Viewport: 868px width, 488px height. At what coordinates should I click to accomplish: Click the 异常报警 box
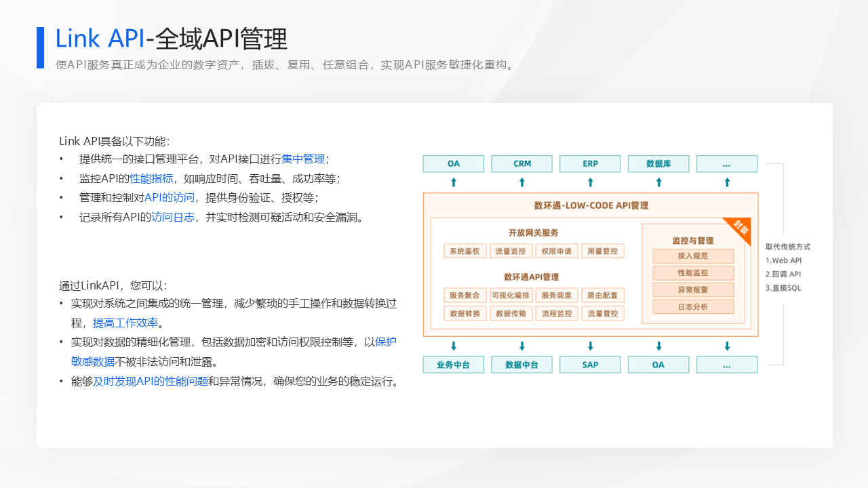[693, 290]
